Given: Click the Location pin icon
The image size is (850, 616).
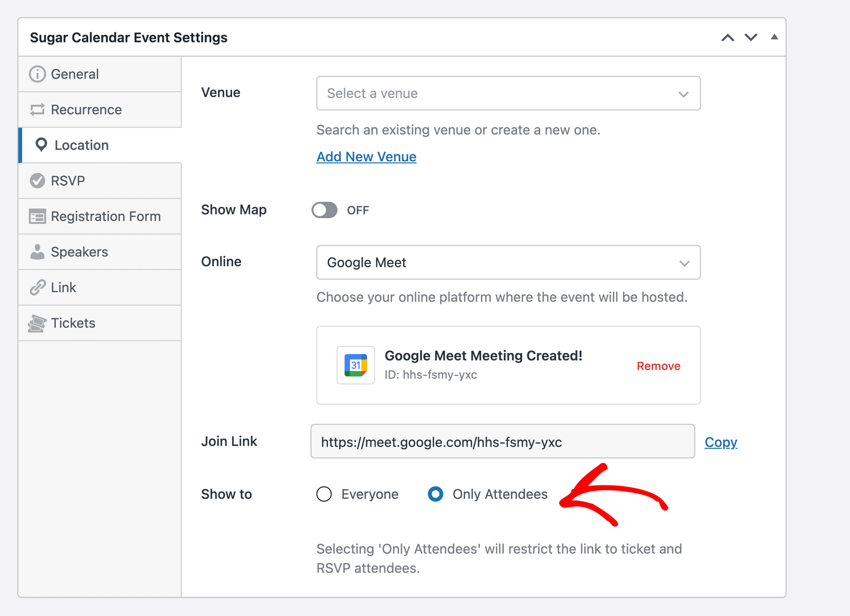Looking at the screenshot, I should pos(41,145).
